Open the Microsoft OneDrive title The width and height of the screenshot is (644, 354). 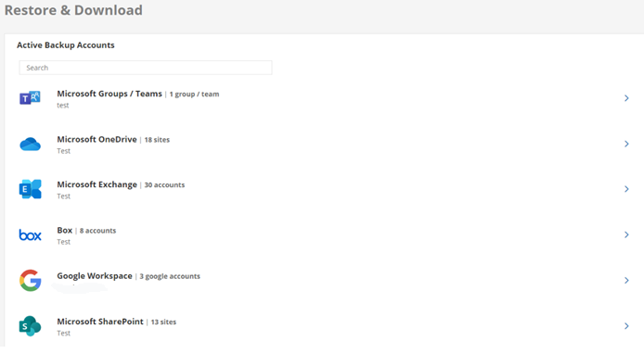[x=97, y=139]
